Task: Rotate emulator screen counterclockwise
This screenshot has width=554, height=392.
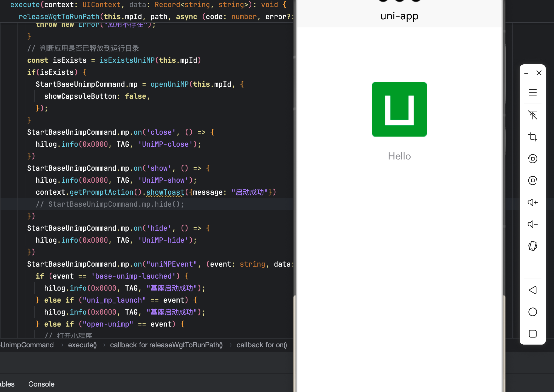Action: coord(532,159)
